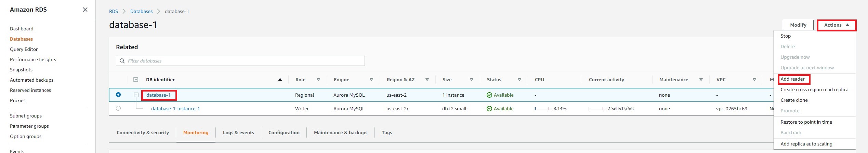This screenshot has height=153, width=868.
Task: Open VPC column sort dropdown
Action: point(754,80)
